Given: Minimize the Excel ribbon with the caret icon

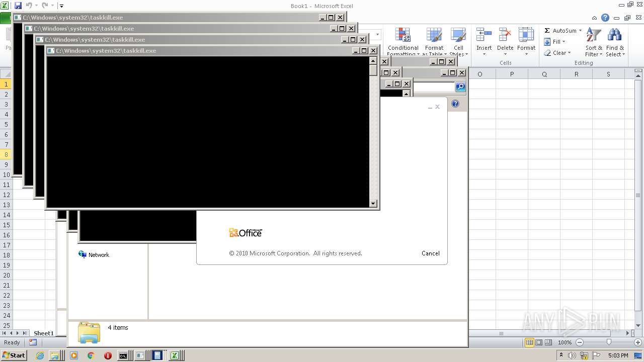Looking at the screenshot, I should 595,18.
